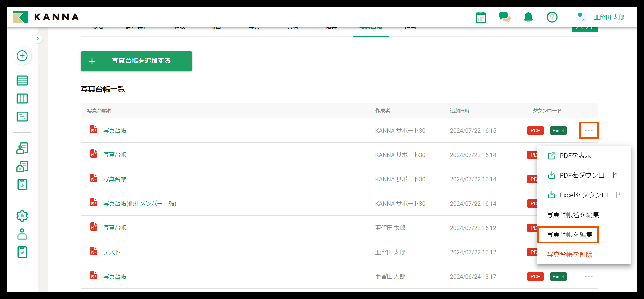The height and width of the screenshot is (299, 644).
Task: Open the テスト photo ledger link
Action: [x=112, y=252]
